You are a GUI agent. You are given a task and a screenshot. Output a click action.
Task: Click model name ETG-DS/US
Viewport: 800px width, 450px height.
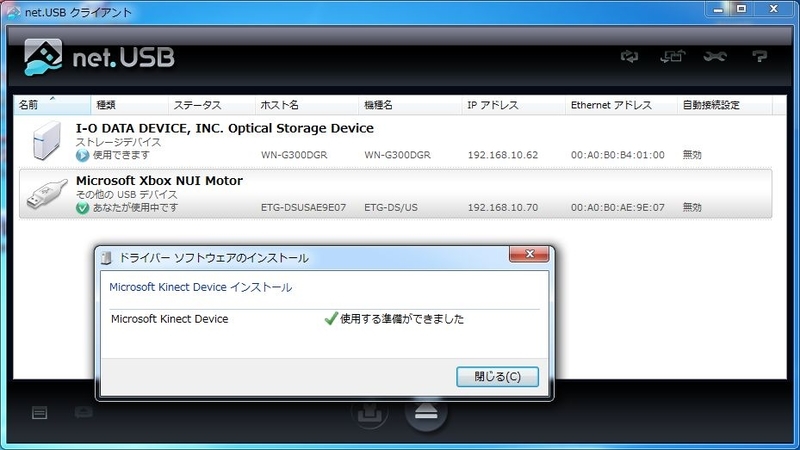[391, 208]
